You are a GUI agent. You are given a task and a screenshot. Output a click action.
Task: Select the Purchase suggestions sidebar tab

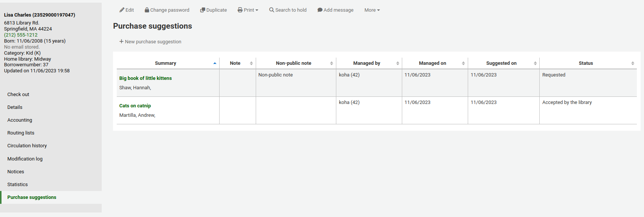pos(32,197)
